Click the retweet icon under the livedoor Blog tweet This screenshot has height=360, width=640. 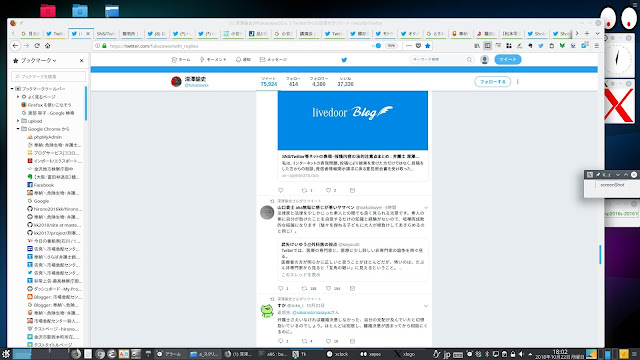pos(304,190)
